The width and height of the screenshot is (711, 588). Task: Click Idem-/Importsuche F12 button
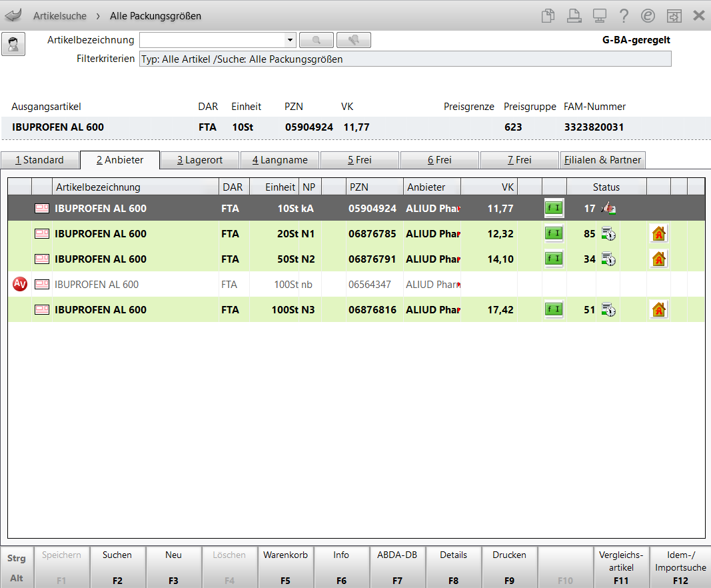(680, 567)
